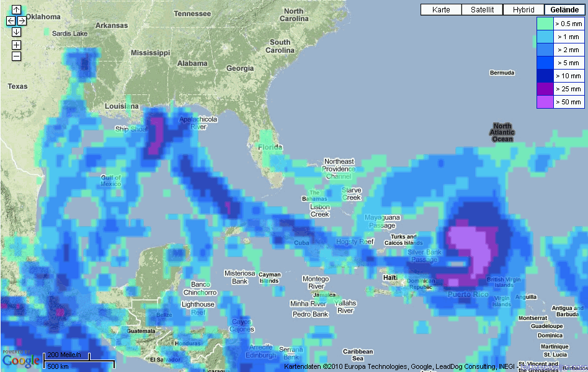The height and width of the screenshot is (372, 588).
Task: Click the > 25 mm purple swatch
Action: tap(545, 89)
